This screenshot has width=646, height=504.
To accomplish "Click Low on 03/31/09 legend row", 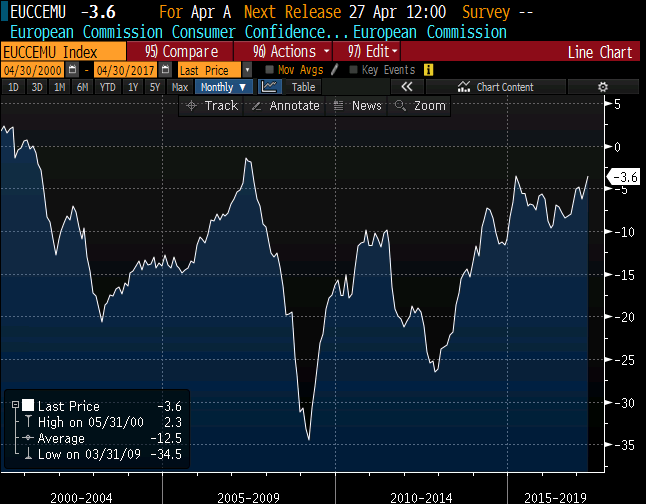I will [104, 454].
